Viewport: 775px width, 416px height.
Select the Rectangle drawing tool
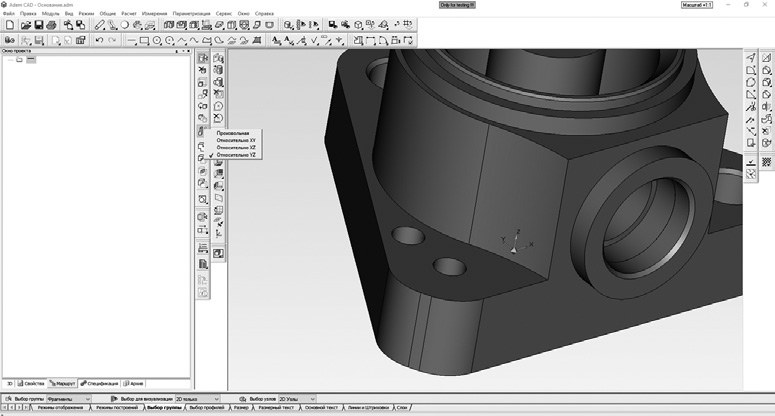(145, 40)
